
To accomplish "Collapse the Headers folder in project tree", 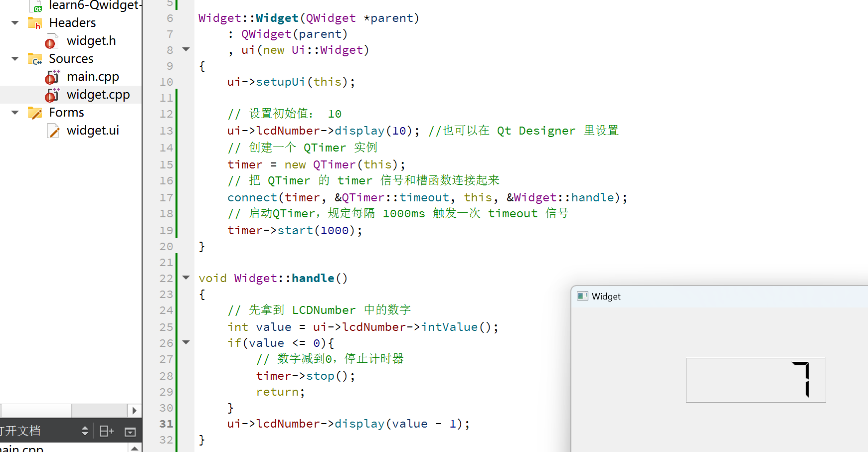I will pos(15,23).
